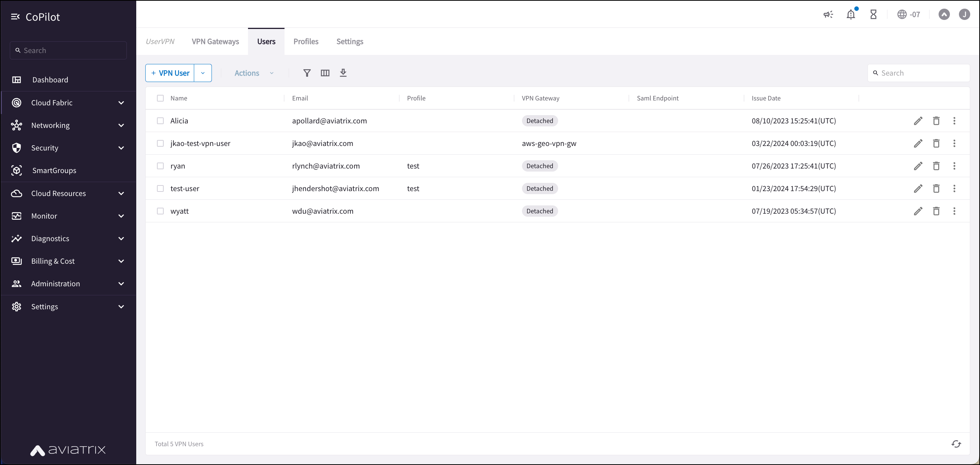The image size is (980, 465).
Task: Click the filter icon to filter users
Action: (306, 73)
